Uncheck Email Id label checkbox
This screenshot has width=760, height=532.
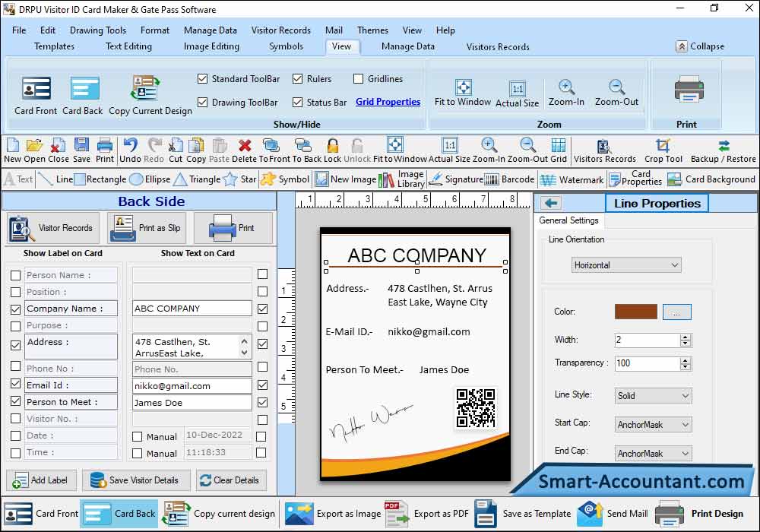15,384
